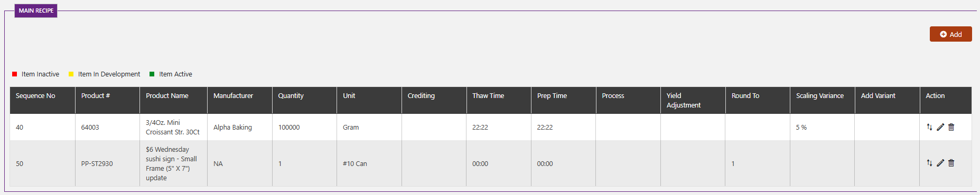
Task: Click the MAIN RECIPE section label
Action: [36, 11]
